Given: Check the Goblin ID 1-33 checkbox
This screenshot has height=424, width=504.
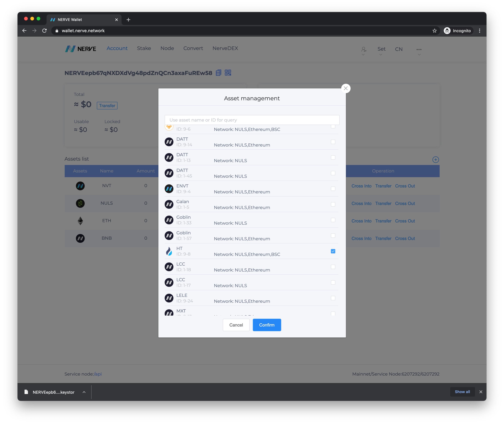Looking at the screenshot, I should 333,220.
